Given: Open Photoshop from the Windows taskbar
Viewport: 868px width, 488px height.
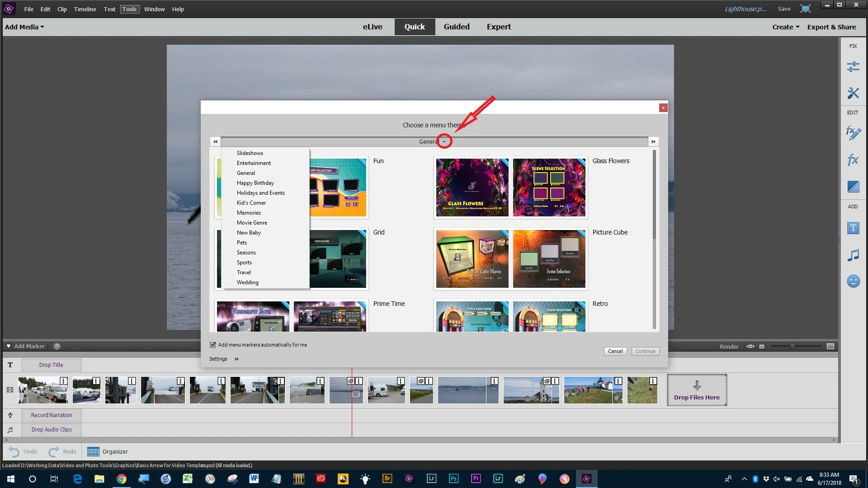Looking at the screenshot, I should point(453,479).
